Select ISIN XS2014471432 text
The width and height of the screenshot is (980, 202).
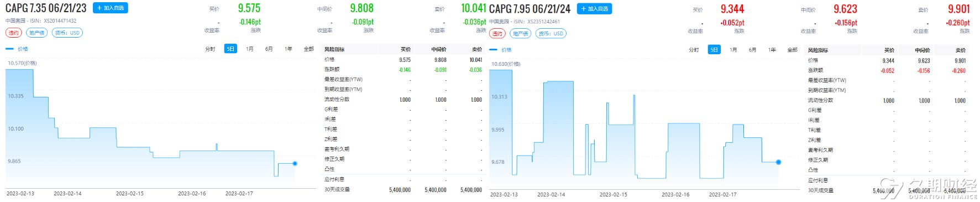[x=60, y=21]
